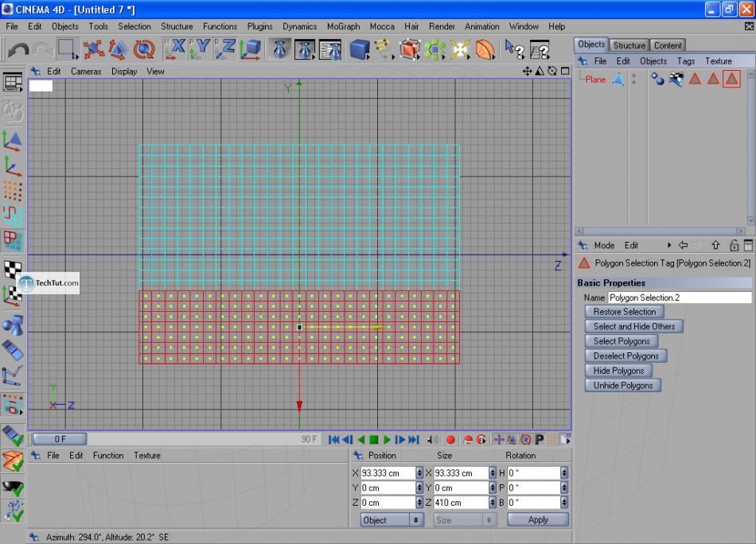Toggle the attribute manager lock icon

click(x=734, y=246)
